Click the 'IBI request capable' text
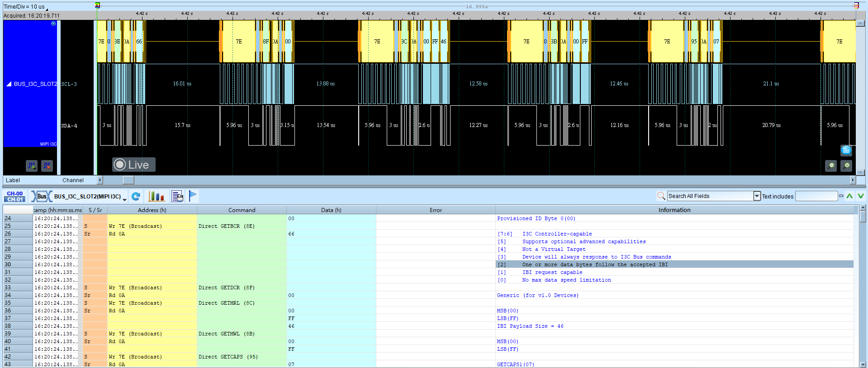The width and height of the screenshot is (868, 368). 552,272
